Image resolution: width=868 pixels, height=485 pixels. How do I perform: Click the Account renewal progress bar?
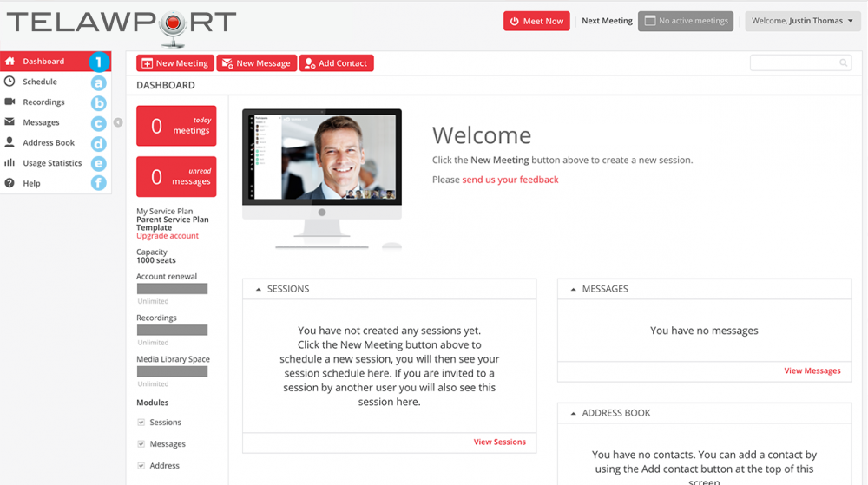click(x=172, y=289)
